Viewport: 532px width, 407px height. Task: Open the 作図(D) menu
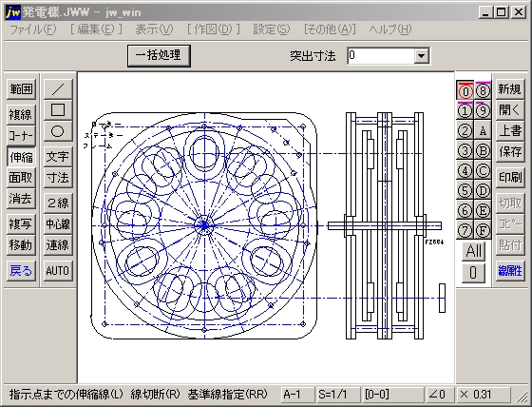coord(214,29)
